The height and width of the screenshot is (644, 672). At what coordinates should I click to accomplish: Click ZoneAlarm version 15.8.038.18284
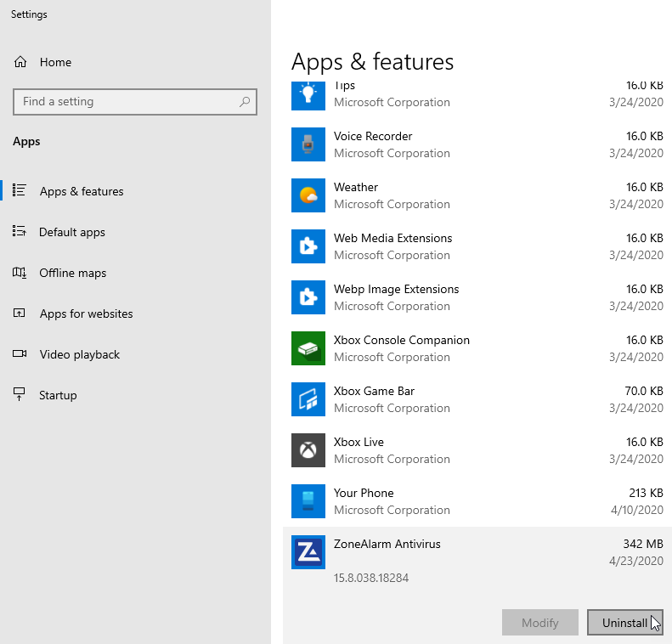pyautogui.click(x=371, y=578)
